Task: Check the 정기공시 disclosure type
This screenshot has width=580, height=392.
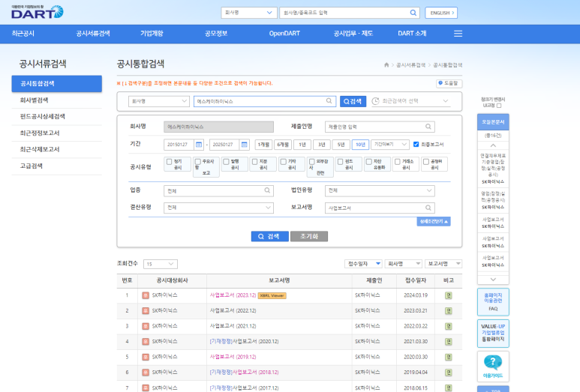Action: pyautogui.click(x=170, y=162)
